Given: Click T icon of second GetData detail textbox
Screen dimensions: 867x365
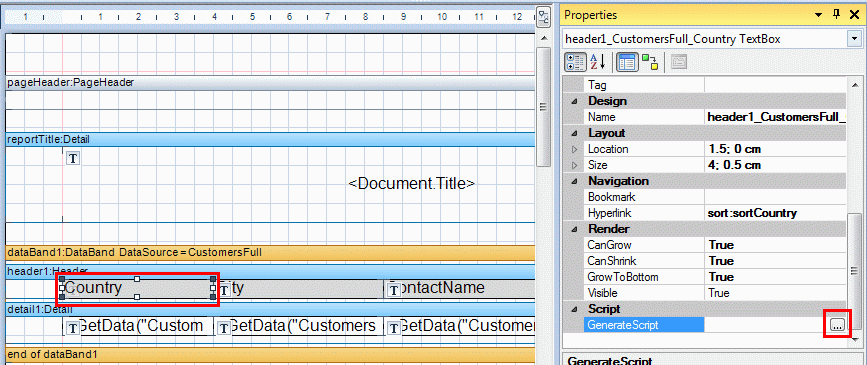Looking at the screenshot, I should pyautogui.click(x=224, y=328).
